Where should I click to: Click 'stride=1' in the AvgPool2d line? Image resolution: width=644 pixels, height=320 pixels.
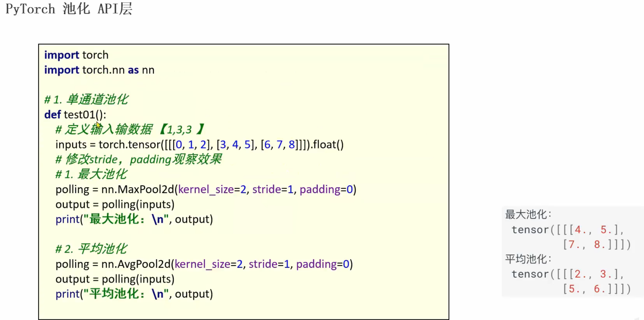[x=269, y=264]
